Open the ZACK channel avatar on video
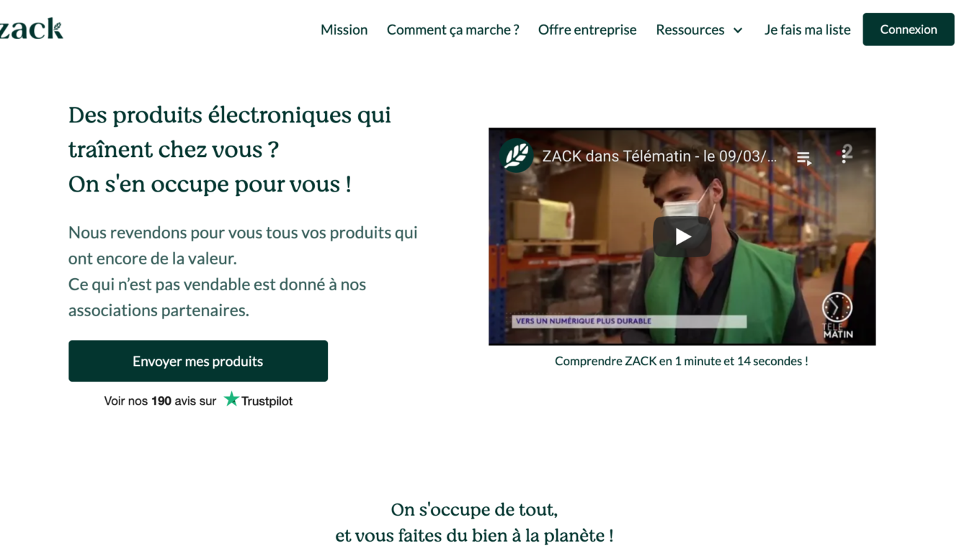 [x=516, y=156]
